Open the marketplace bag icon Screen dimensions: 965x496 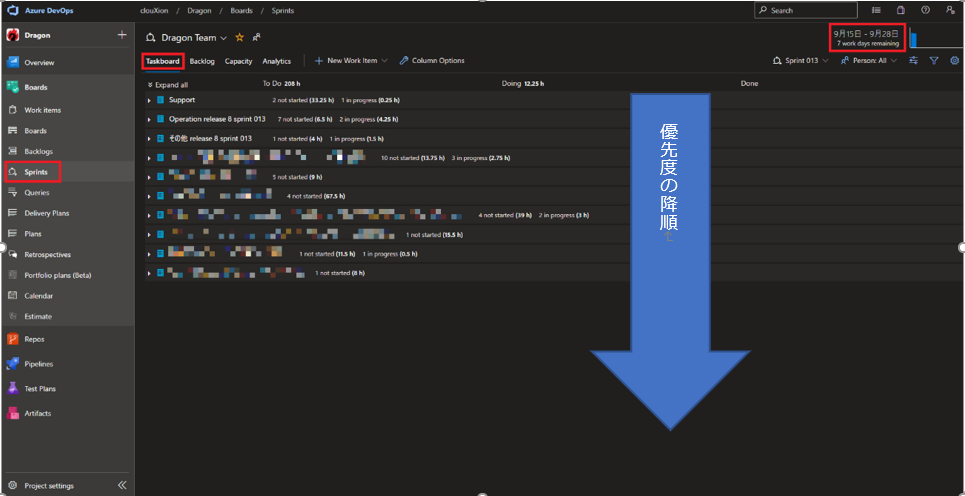coord(901,10)
